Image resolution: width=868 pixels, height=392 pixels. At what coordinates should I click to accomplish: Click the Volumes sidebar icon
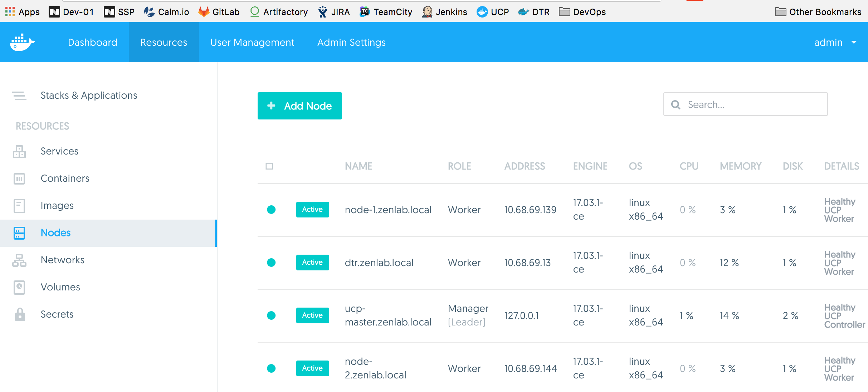click(19, 287)
